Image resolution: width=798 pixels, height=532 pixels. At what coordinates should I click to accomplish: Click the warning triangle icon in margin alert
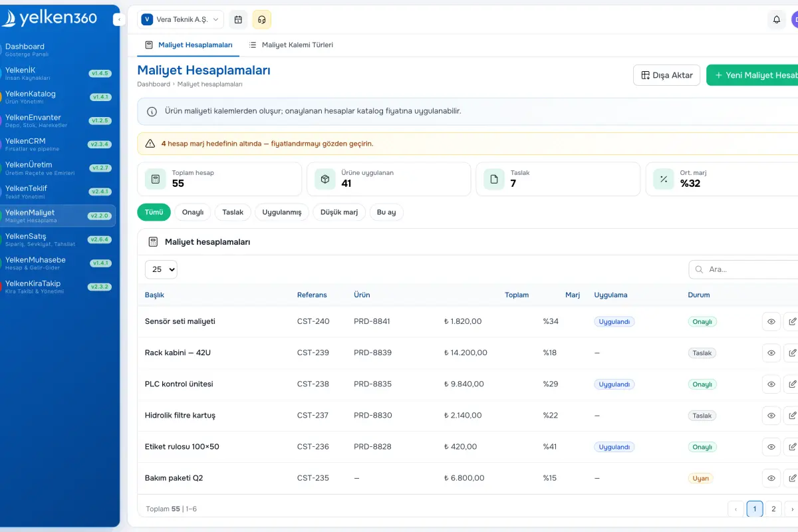(x=150, y=143)
